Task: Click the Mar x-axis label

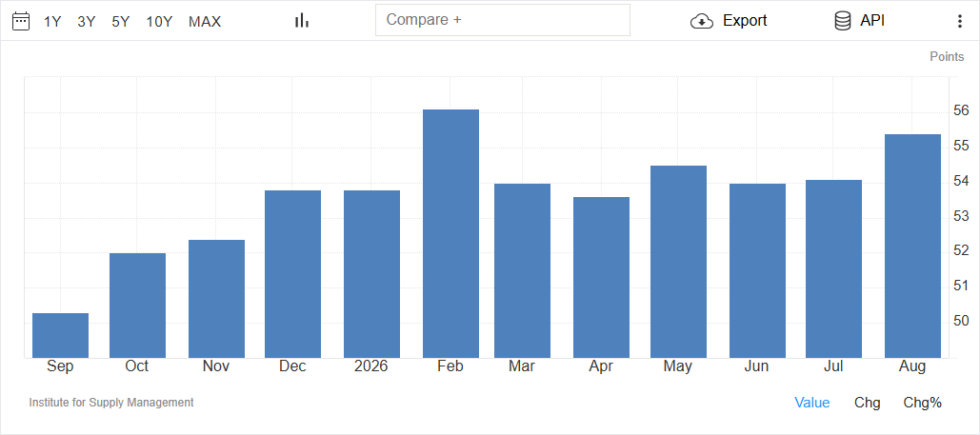Action: (x=522, y=366)
